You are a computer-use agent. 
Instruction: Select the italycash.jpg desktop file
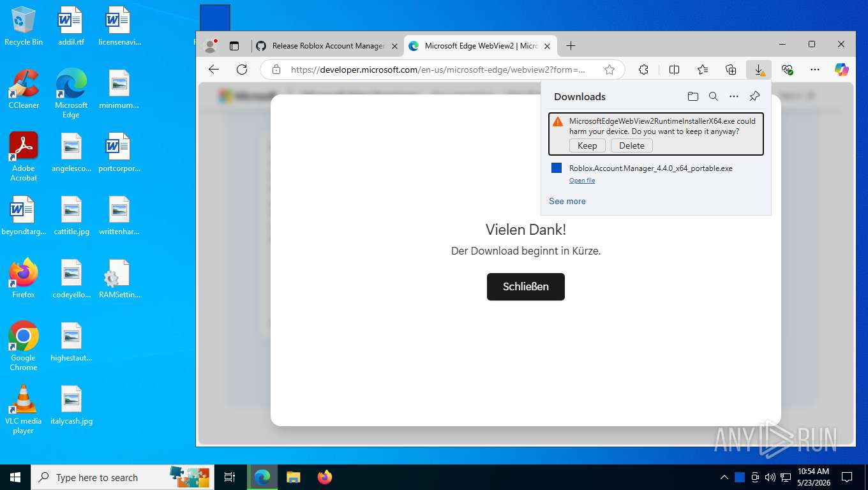click(71, 405)
